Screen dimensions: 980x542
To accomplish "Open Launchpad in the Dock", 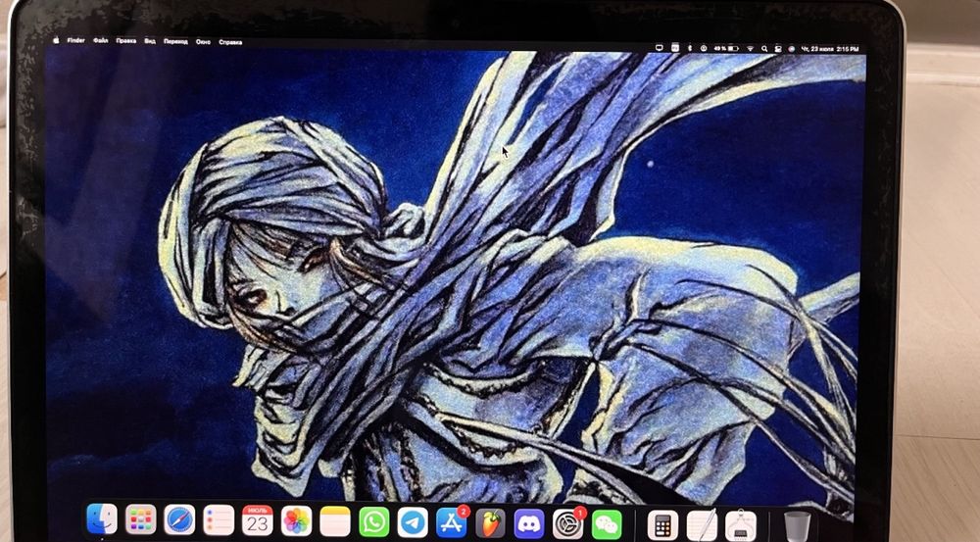I will [140, 519].
